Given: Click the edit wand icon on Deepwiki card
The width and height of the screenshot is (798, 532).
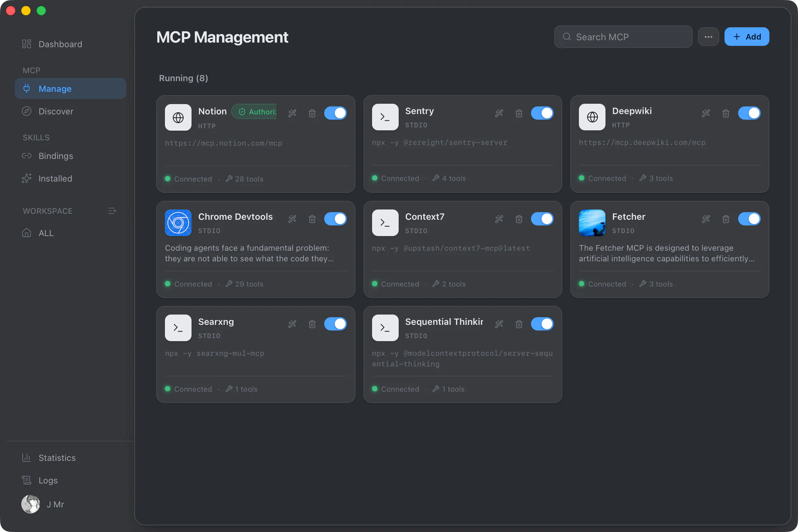Looking at the screenshot, I should coord(706,113).
